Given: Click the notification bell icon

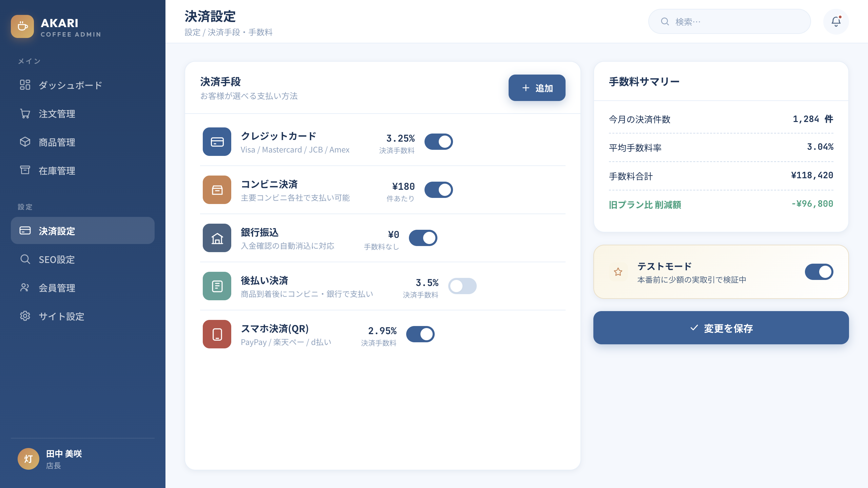Looking at the screenshot, I should [x=836, y=22].
